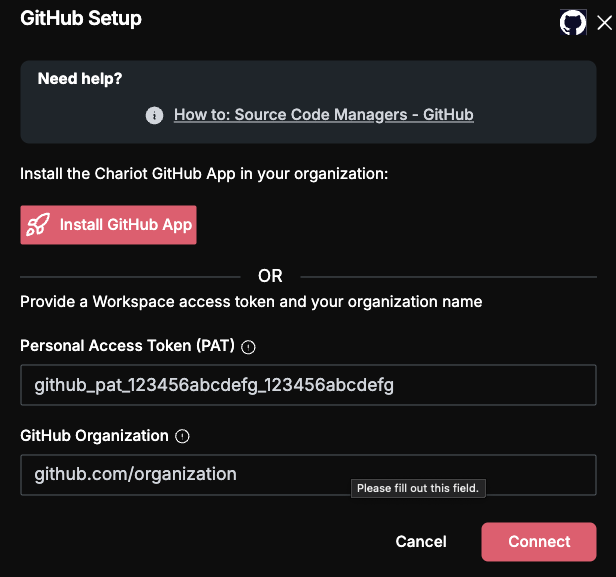The height and width of the screenshot is (577, 616).
Task: Close the GitHub Setup dialog
Action: (604, 23)
